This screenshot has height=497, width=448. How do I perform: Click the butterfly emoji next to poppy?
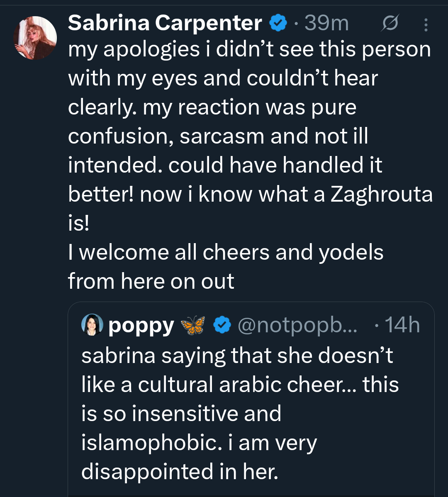click(x=192, y=325)
